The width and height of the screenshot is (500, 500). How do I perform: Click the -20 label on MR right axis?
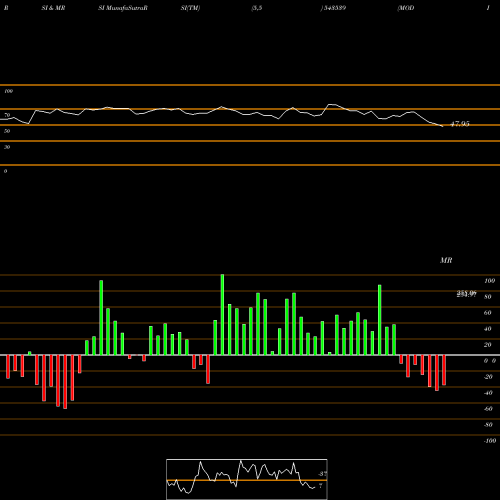(x=488, y=377)
